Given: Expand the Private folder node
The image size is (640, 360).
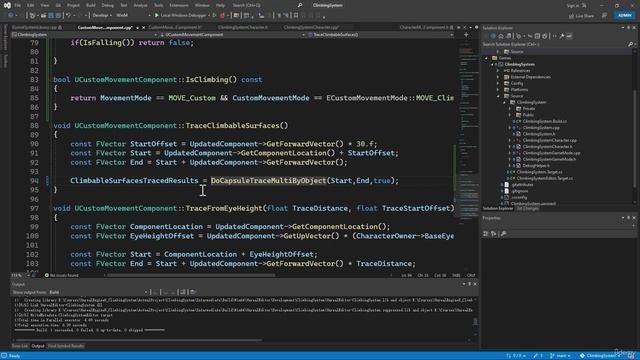Looking at the screenshot, I should click(510, 109).
